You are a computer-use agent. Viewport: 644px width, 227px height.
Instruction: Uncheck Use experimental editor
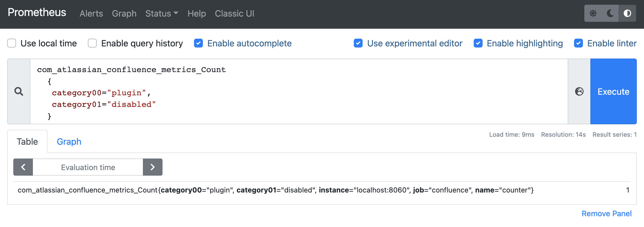pos(358,43)
